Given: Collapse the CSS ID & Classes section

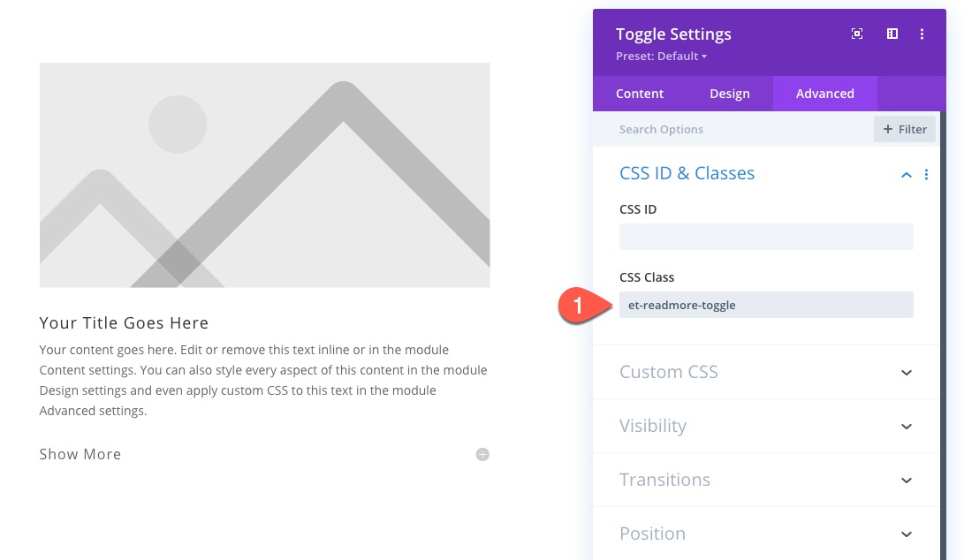Looking at the screenshot, I should coord(906,175).
